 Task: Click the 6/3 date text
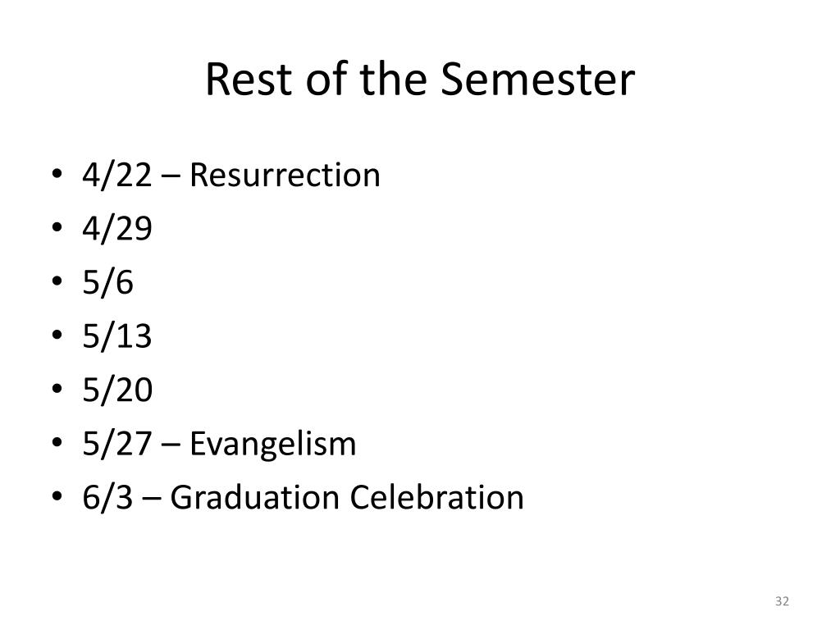click(107, 497)
